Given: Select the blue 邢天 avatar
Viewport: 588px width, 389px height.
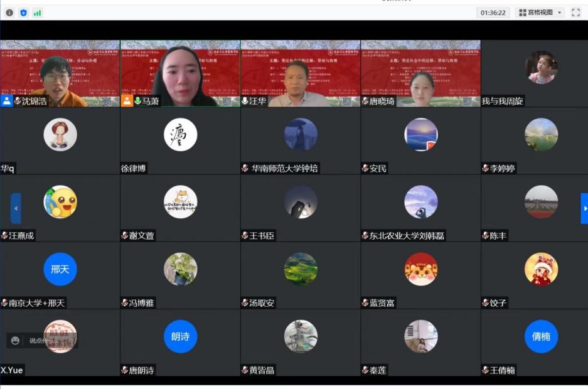Looking at the screenshot, I should point(60,269).
